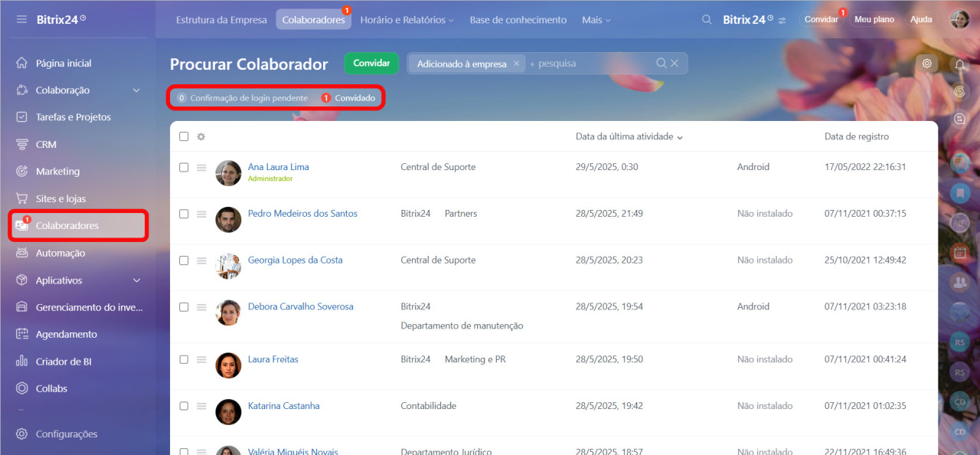Open Georgia Lopes da Costa profile
The height and width of the screenshot is (455, 980).
coord(296,260)
